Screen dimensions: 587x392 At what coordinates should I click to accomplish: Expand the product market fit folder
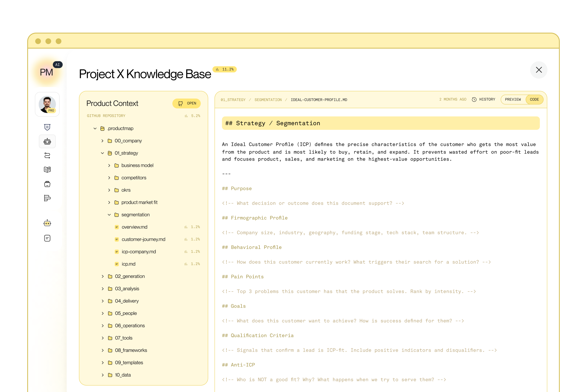(x=109, y=203)
